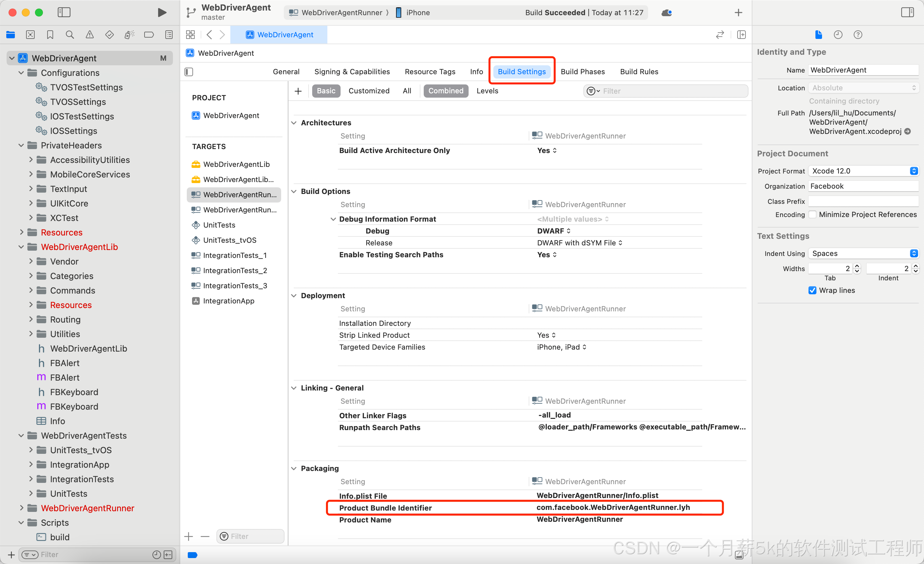The image size is (924, 564).
Task: Open the Info tab
Action: 476,72
